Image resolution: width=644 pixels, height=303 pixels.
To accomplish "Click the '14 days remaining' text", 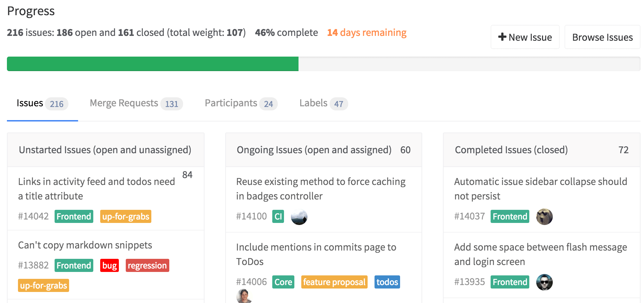I will (367, 32).
